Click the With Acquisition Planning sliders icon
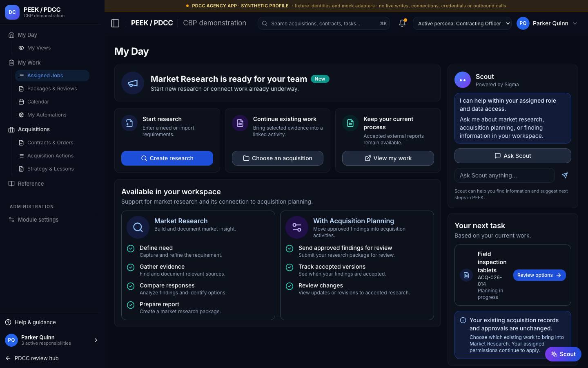 coord(297,227)
